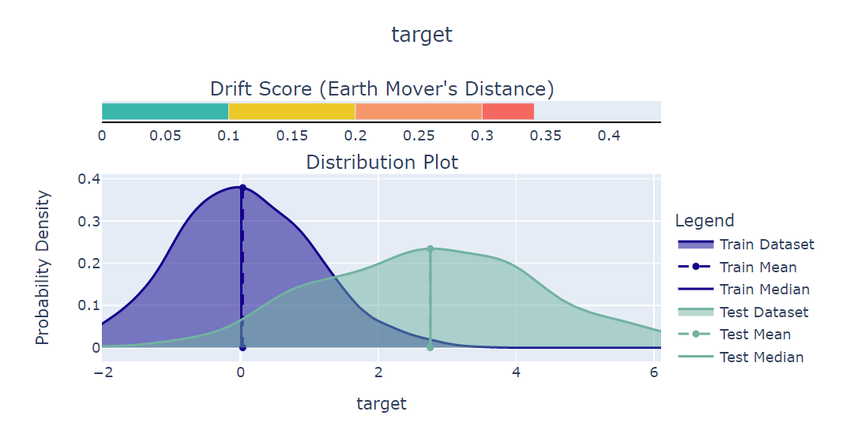Hide the Train Mean legend entry
This screenshot has height=434, width=868.
[758, 268]
